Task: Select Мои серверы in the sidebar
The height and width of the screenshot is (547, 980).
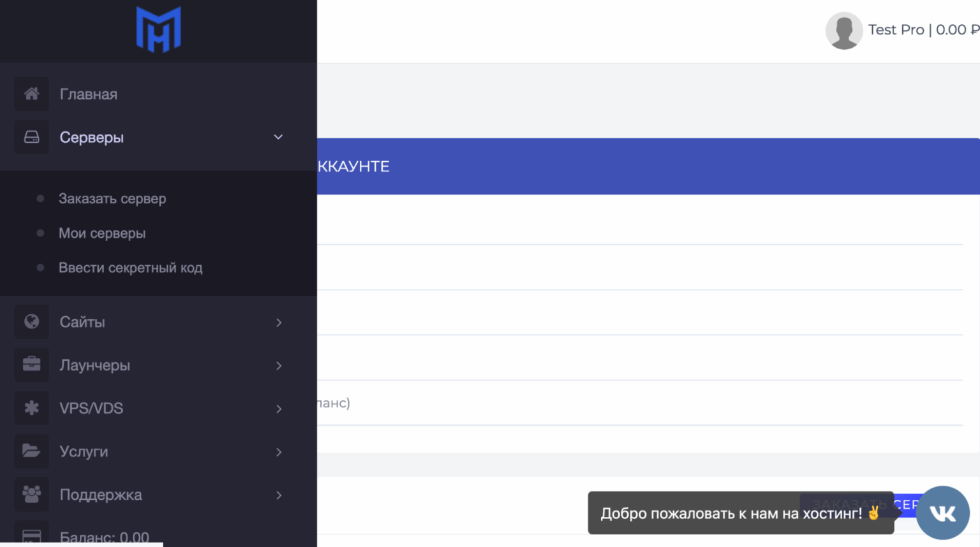Action: pyautogui.click(x=102, y=233)
